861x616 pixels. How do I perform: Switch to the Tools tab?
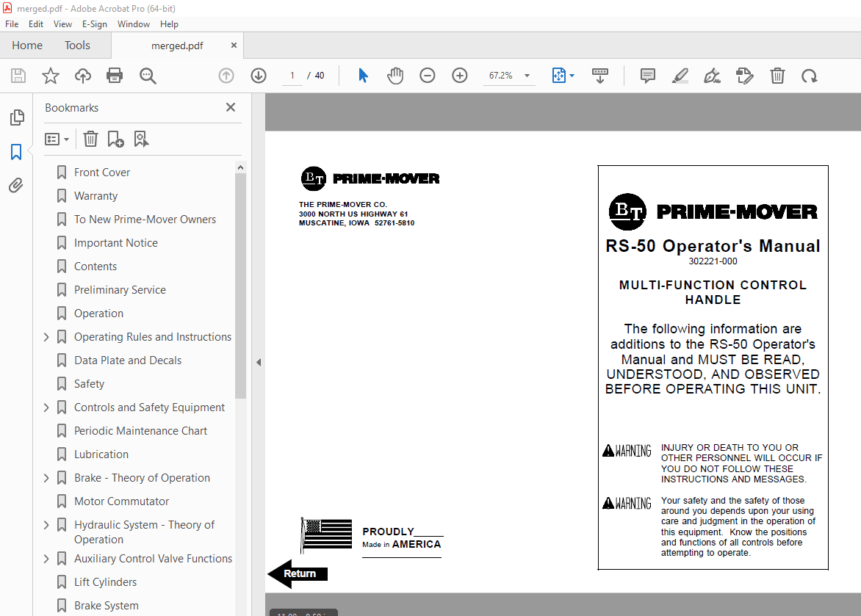click(x=77, y=45)
